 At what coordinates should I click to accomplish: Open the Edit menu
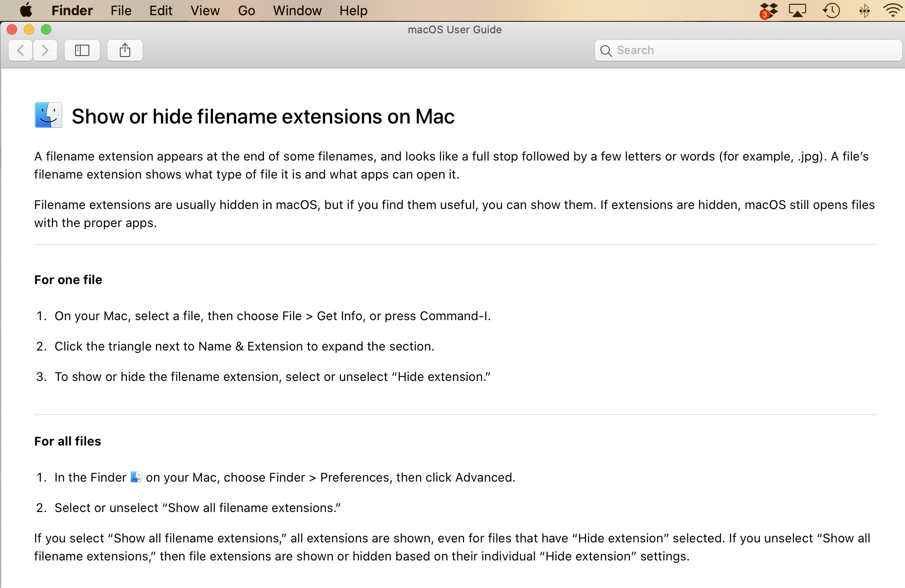[x=161, y=10]
